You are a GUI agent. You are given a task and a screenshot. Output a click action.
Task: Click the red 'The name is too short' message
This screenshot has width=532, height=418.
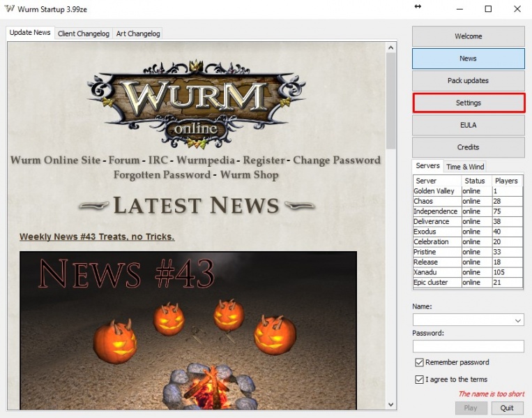point(491,394)
